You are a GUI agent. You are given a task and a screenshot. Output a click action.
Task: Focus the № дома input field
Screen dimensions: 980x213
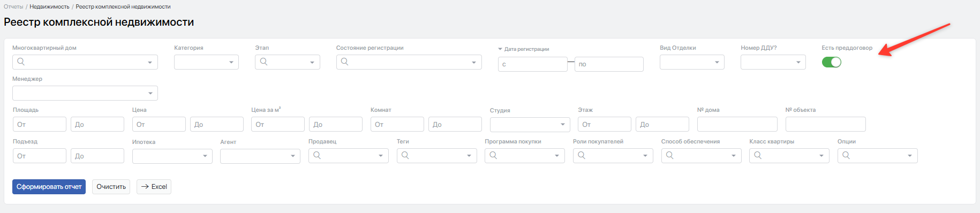tap(737, 124)
